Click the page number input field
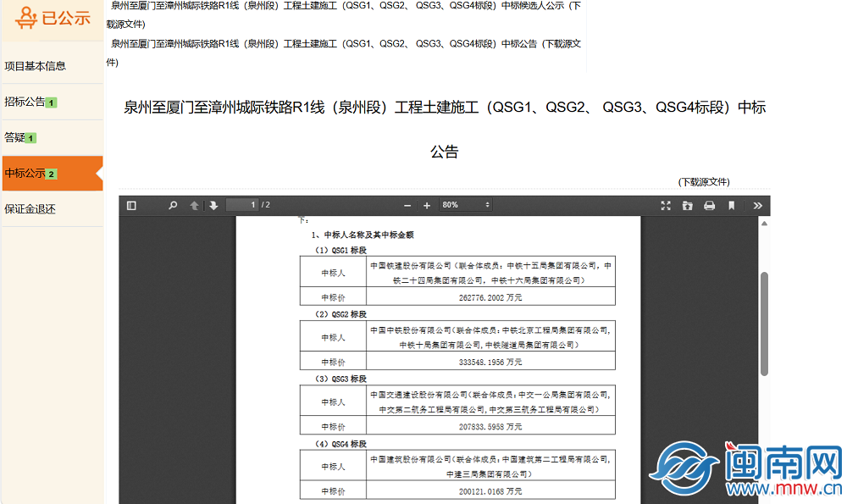Screen dimensions: 847x504 click(242, 205)
